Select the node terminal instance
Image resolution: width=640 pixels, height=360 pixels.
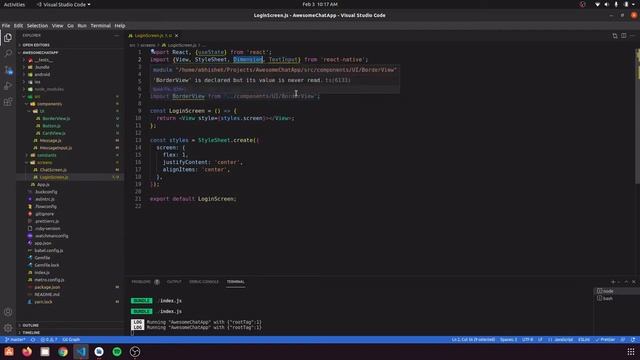pyautogui.click(x=616, y=291)
